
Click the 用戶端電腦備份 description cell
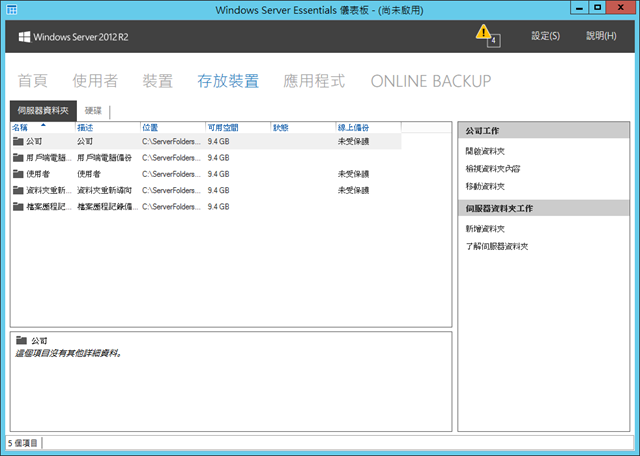(104, 158)
